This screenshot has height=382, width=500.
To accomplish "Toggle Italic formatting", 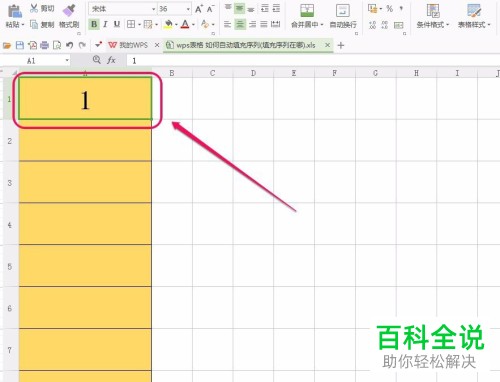I will pos(105,24).
